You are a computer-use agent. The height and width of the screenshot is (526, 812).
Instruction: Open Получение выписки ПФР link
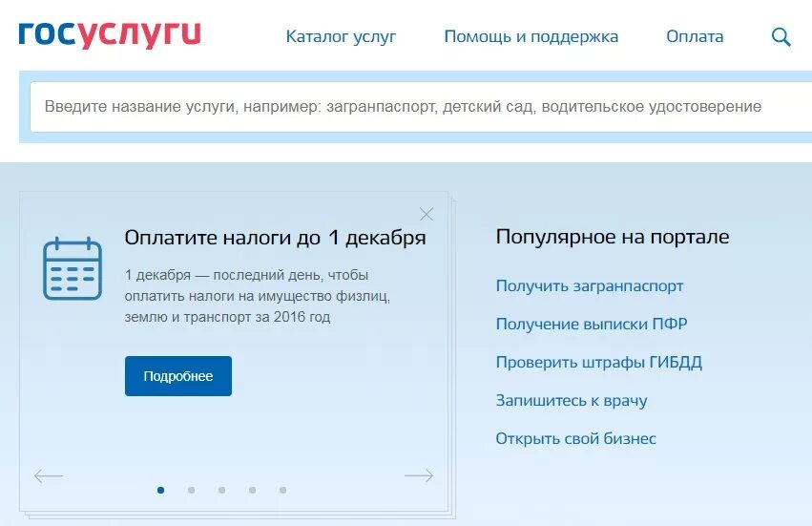pyautogui.click(x=592, y=324)
